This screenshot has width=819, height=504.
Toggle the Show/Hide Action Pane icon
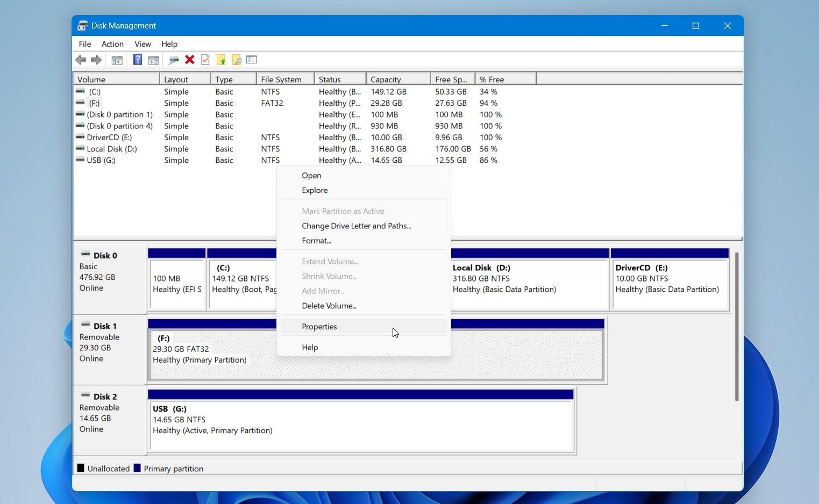click(153, 60)
